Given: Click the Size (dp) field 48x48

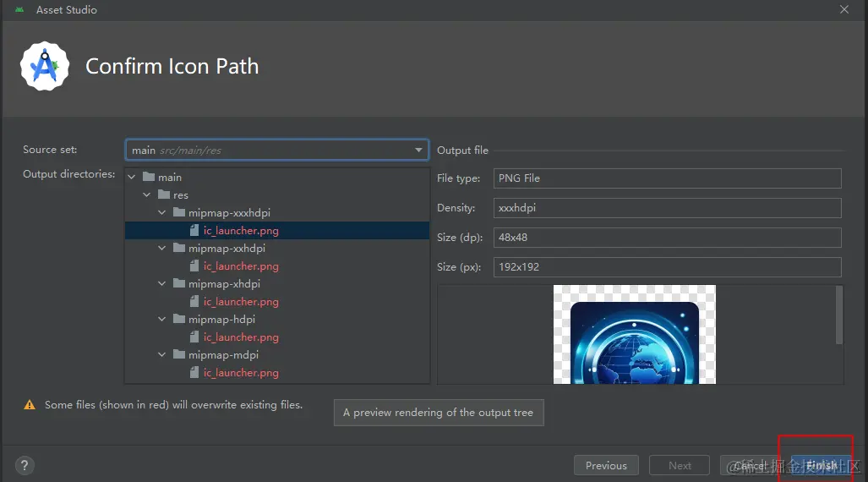Looking at the screenshot, I should 667,237.
